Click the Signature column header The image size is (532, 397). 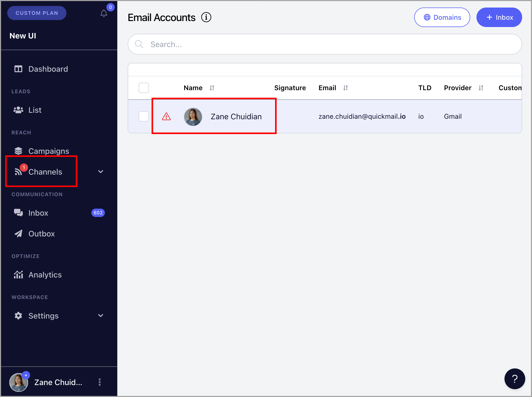coord(290,88)
